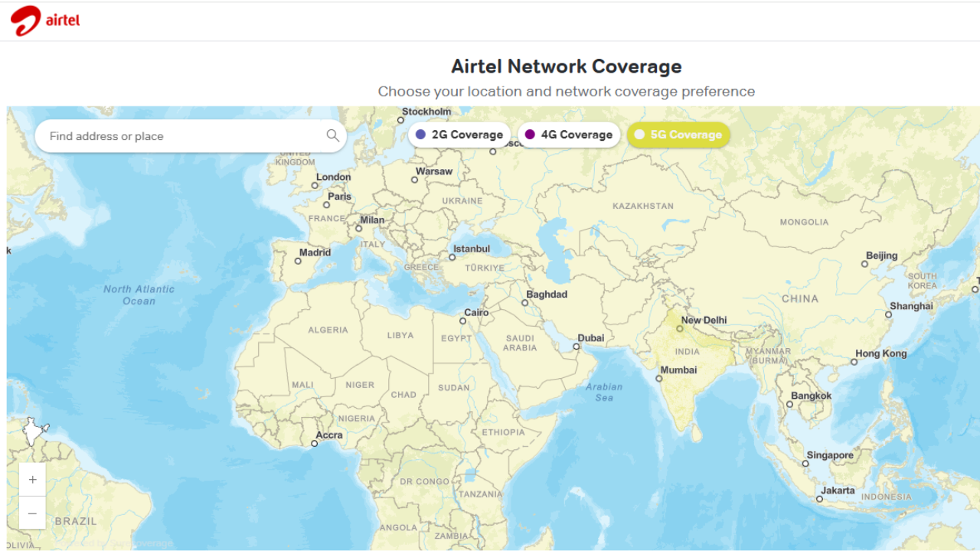
Task: Click the Singapore city label
Action: [x=830, y=455]
